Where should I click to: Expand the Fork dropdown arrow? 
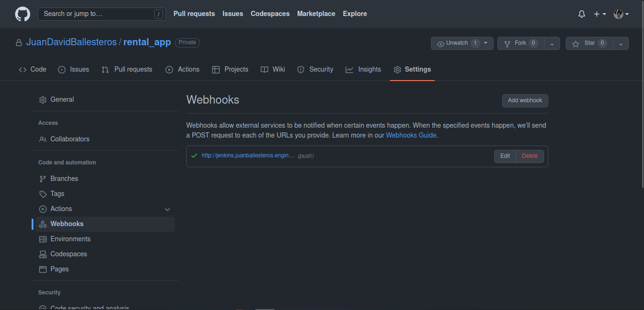coord(552,43)
